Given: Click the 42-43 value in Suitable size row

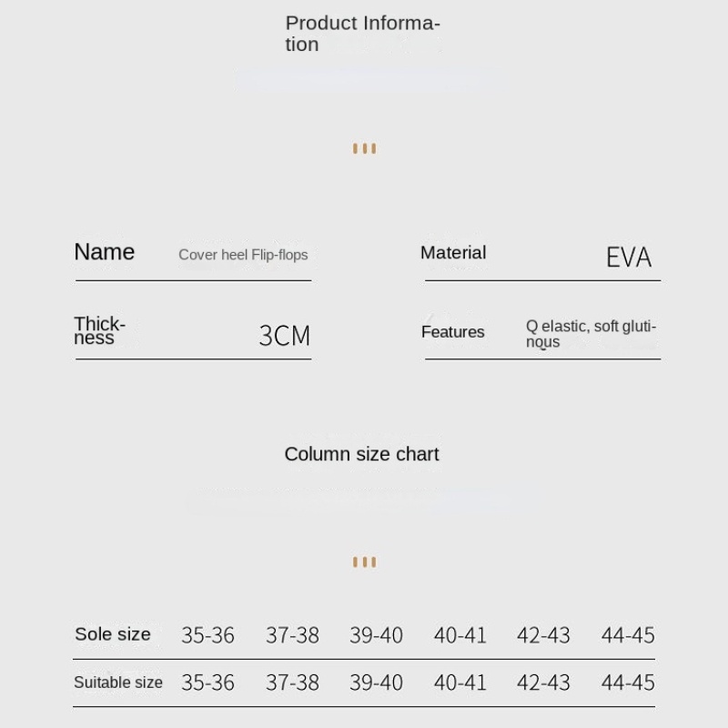Looking at the screenshot, I should tap(543, 682).
